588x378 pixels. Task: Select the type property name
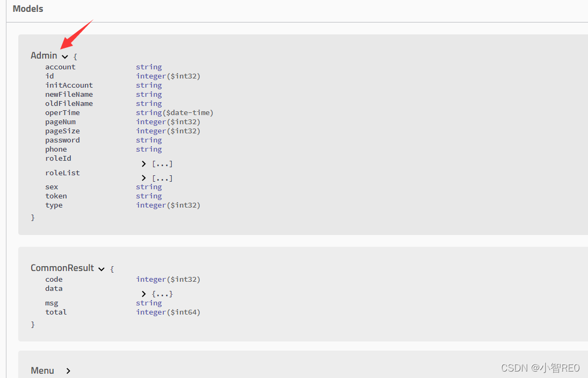pyautogui.click(x=54, y=205)
